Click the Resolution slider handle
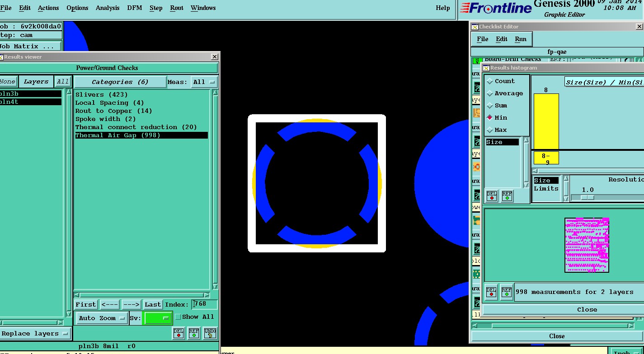The image size is (644, 354). (588, 197)
